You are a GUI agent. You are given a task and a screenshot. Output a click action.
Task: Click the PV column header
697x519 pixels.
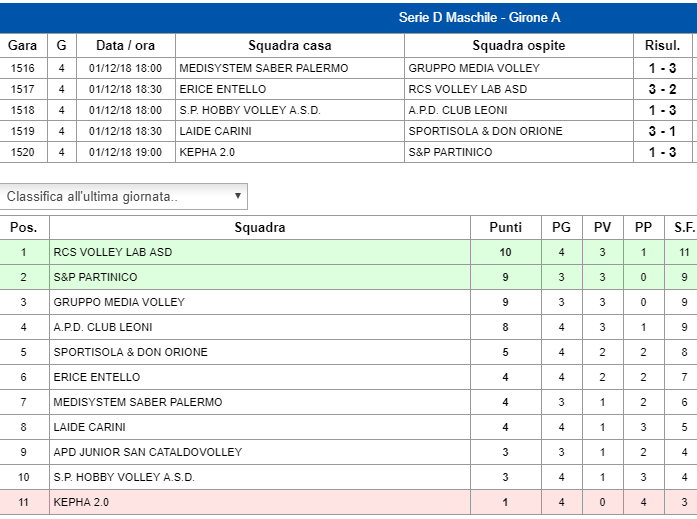point(603,228)
